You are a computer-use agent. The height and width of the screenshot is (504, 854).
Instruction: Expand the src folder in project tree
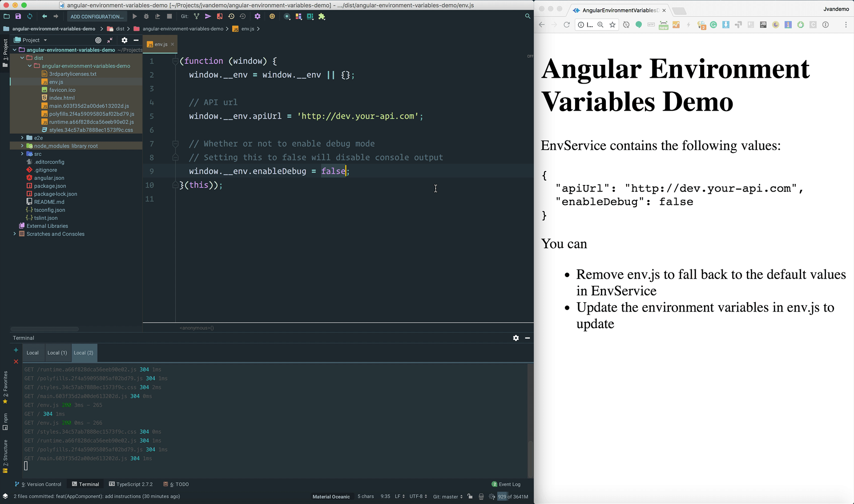click(22, 154)
